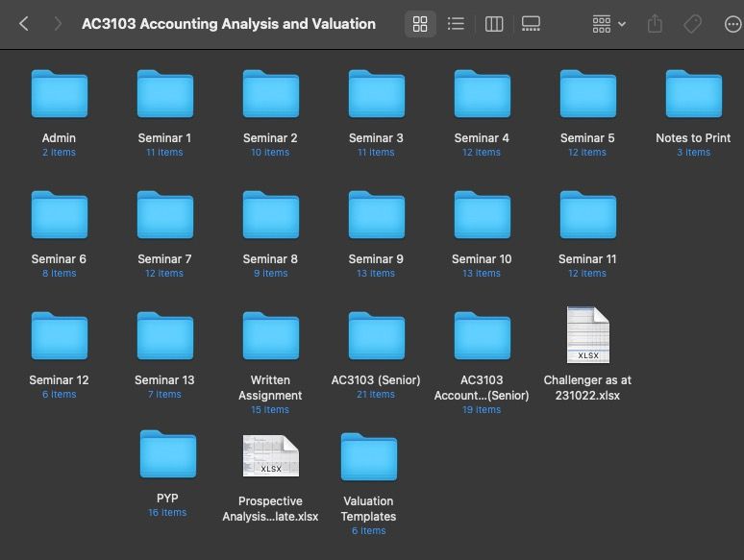
Task: Click the Edit Tags icon
Action: pos(692,24)
